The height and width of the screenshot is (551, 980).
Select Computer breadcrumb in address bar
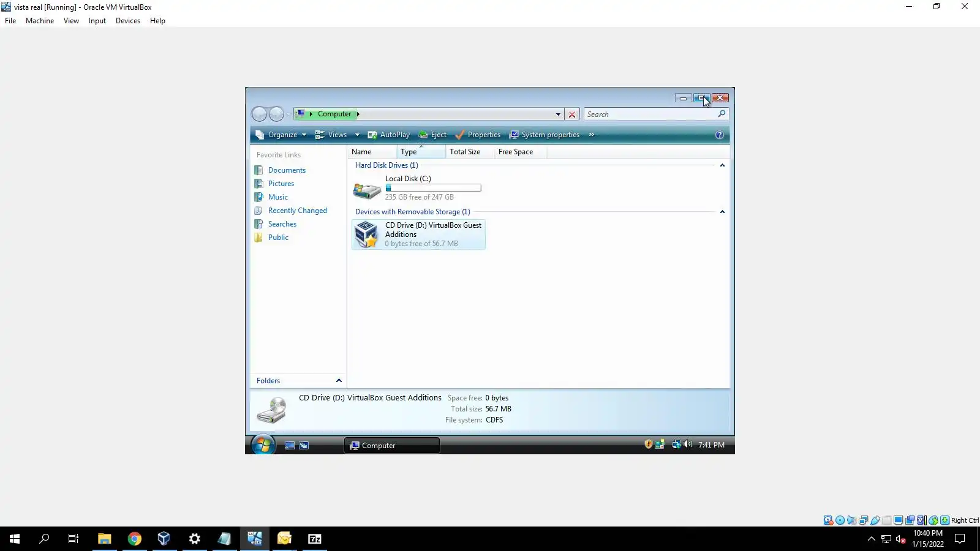click(334, 114)
